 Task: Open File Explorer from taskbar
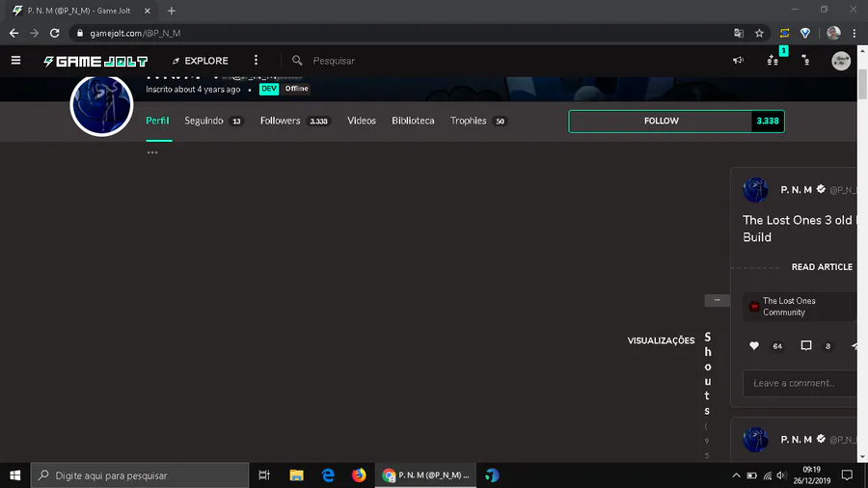pos(297,475)
